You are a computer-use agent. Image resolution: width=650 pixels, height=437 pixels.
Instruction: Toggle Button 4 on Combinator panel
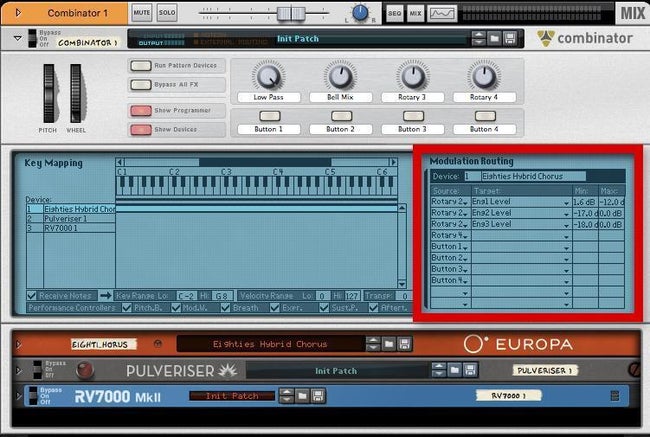(x=485, y=116)
